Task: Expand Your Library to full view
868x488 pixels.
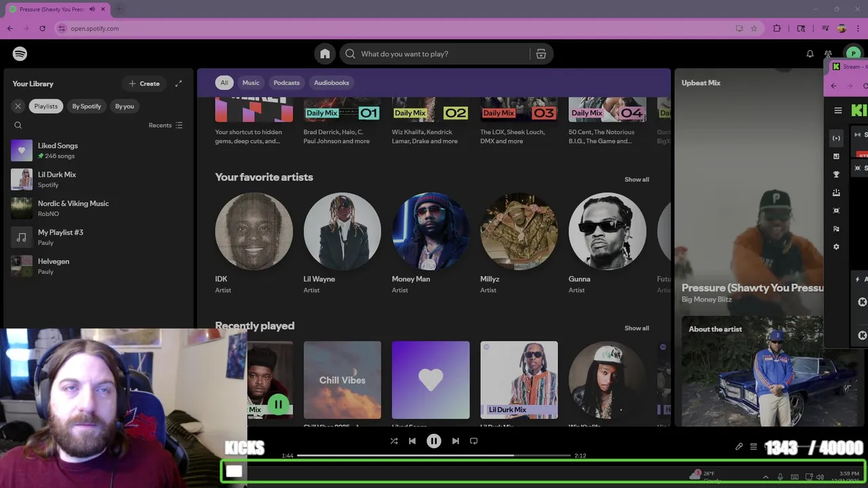Action: pos(178,83)
